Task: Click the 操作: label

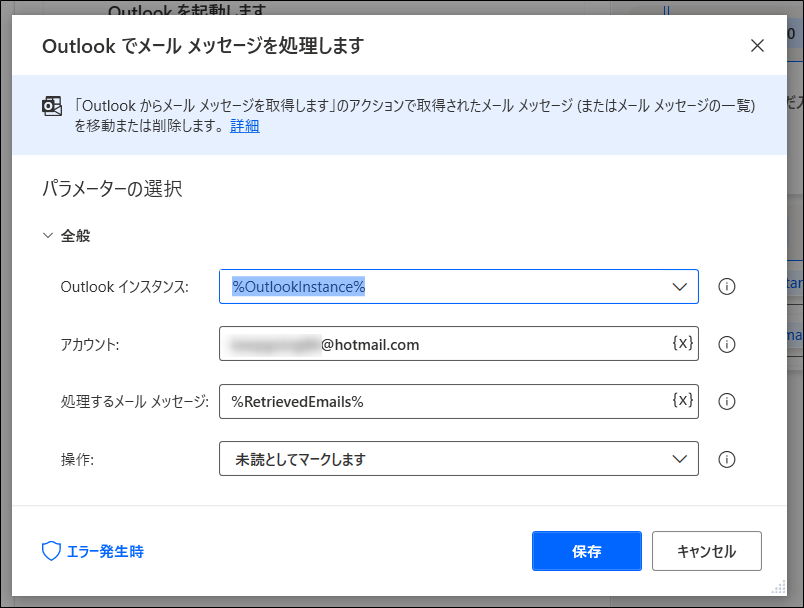Action: 77,459
